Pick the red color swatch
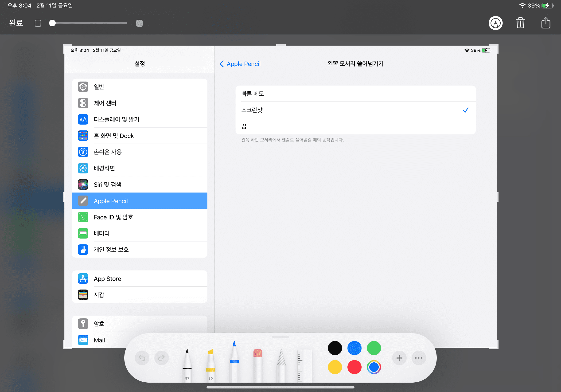Image resolution: width=561 pixels, height=392 pixels. pos(354,367)
